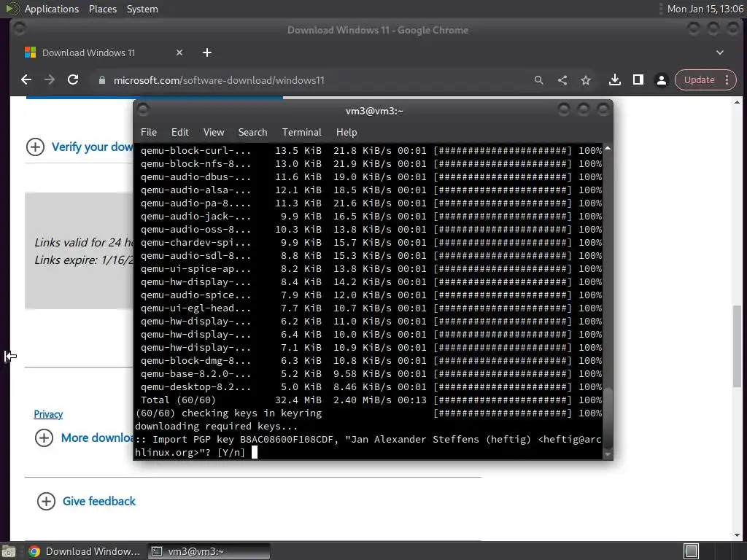Click the terminal window menu button by title
Image resolution: width=747 pixels, height=560 pixels.
tap(142, 110)
